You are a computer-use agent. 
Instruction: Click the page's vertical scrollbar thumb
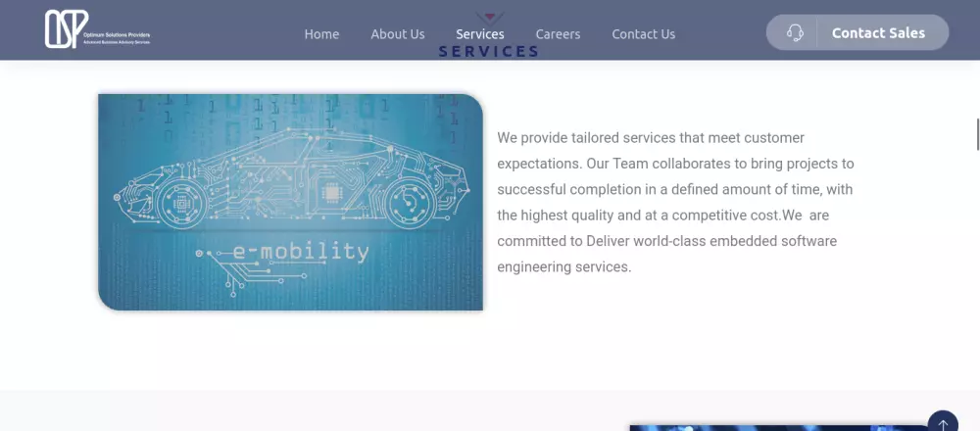[x=977, y=133]
